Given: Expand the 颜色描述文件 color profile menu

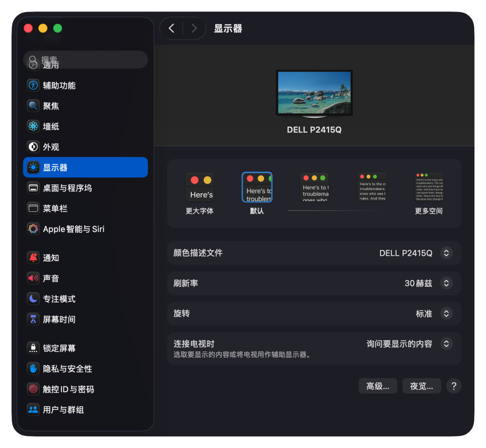Looking at the screenshot, I should tap(446, 253).
